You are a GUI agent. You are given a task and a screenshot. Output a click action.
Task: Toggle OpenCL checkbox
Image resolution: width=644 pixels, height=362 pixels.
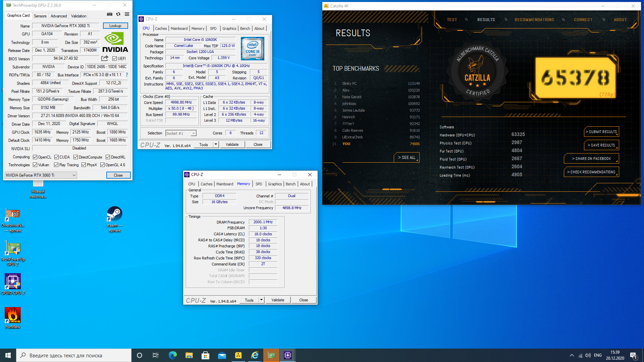click(35, 157)
